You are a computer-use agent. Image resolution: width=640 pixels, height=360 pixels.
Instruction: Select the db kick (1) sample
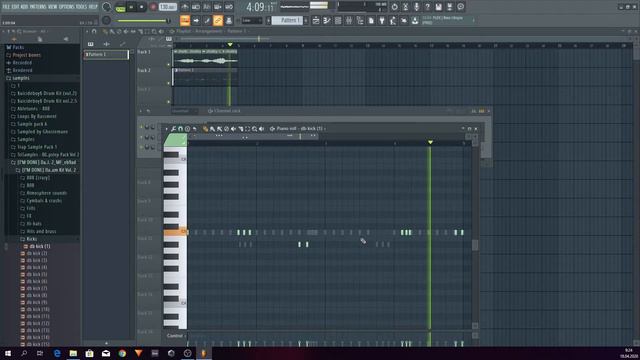(40, 246)
